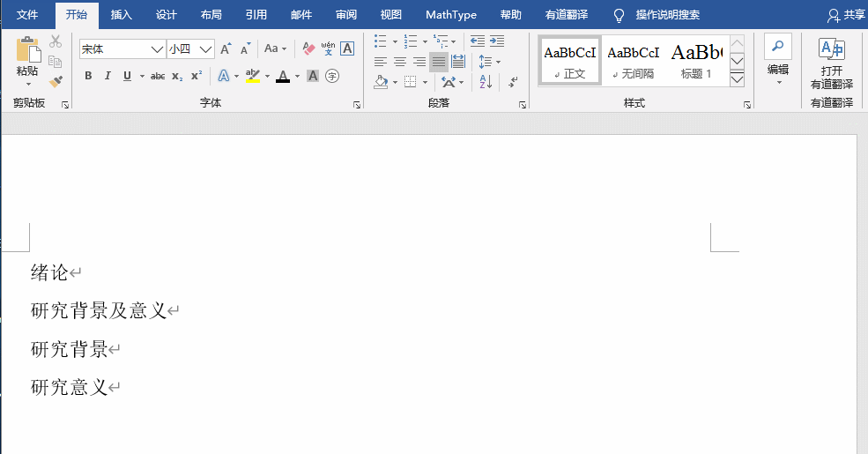Open line spacing options
This screenshot has height=454, width=868.
coord(490,62)
